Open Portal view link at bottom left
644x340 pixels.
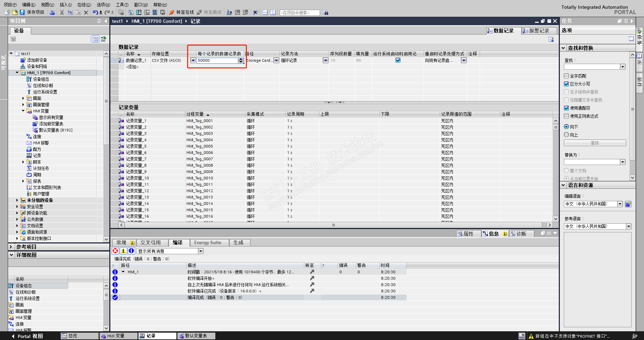[x=28, y=336]
